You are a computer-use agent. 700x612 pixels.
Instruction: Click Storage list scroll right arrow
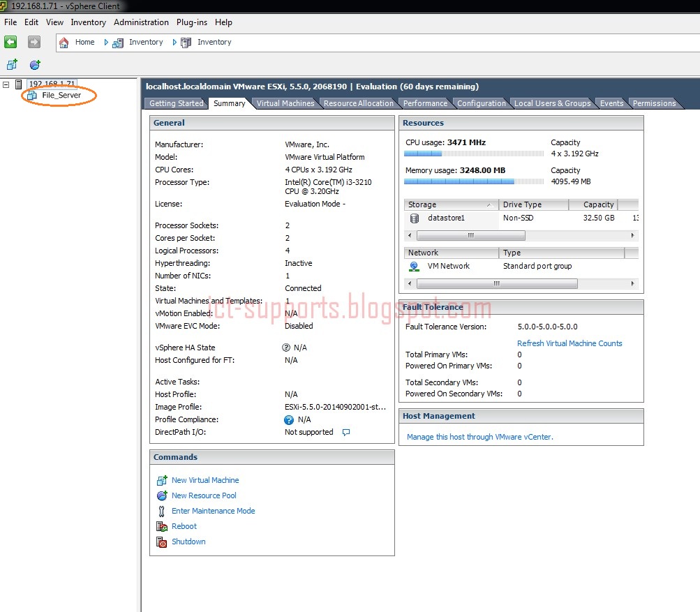[x=632, y=235]
